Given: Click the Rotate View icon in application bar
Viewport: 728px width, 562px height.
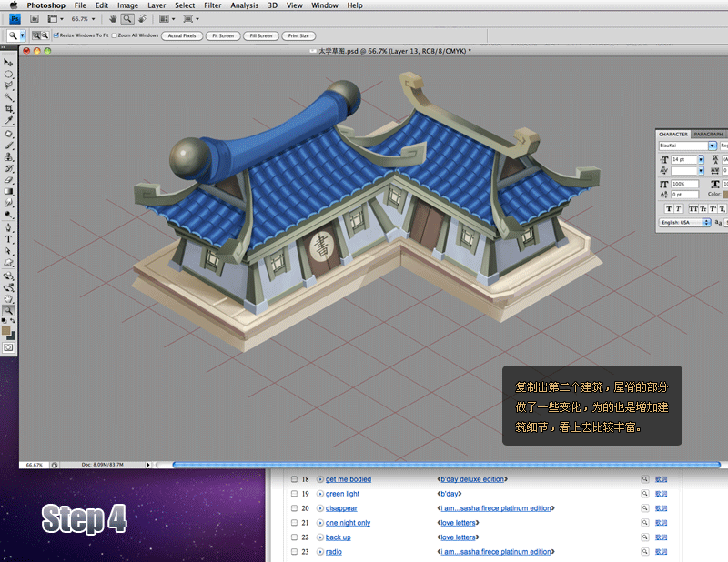Looking at the screenshot, I should pos(143,19).
